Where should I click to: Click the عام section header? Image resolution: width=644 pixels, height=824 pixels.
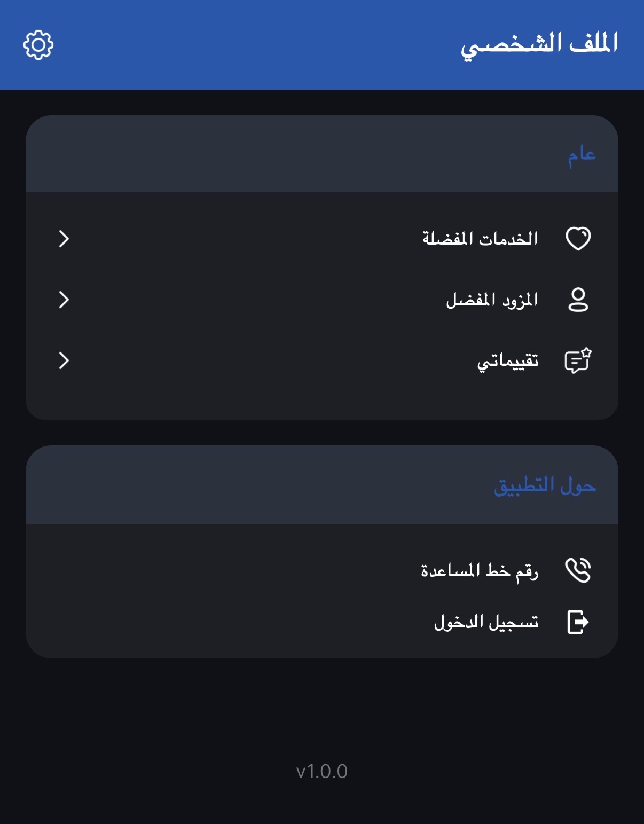pos(581,155)
